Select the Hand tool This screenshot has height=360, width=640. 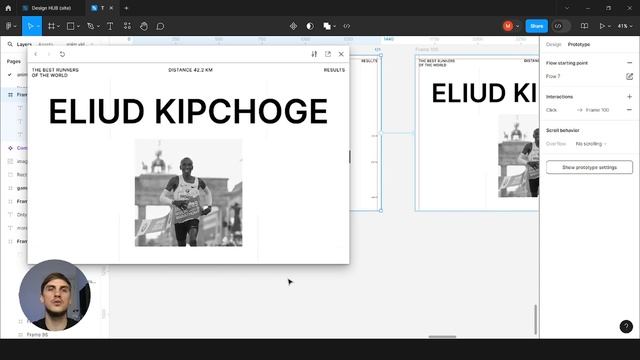[x=144, y=26]
